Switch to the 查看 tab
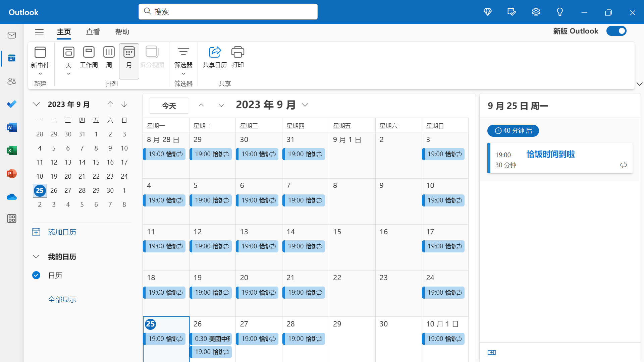This screenshot has height=362, width=644. coord(93,32)
